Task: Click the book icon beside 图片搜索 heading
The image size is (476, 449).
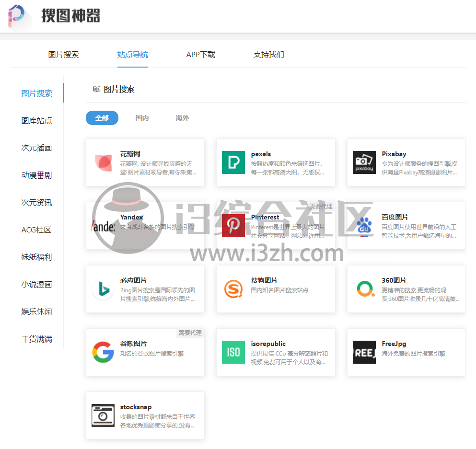Action: 96,89
